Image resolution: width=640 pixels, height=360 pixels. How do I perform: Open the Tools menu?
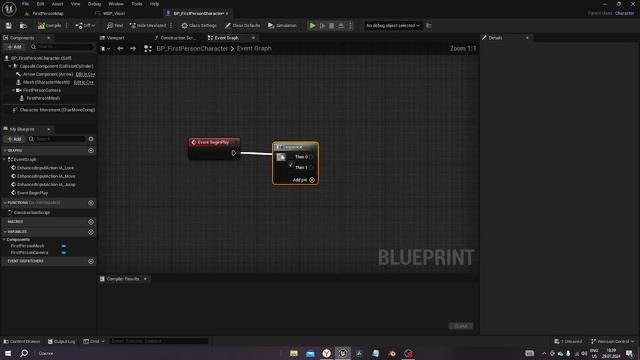(137, 4)
